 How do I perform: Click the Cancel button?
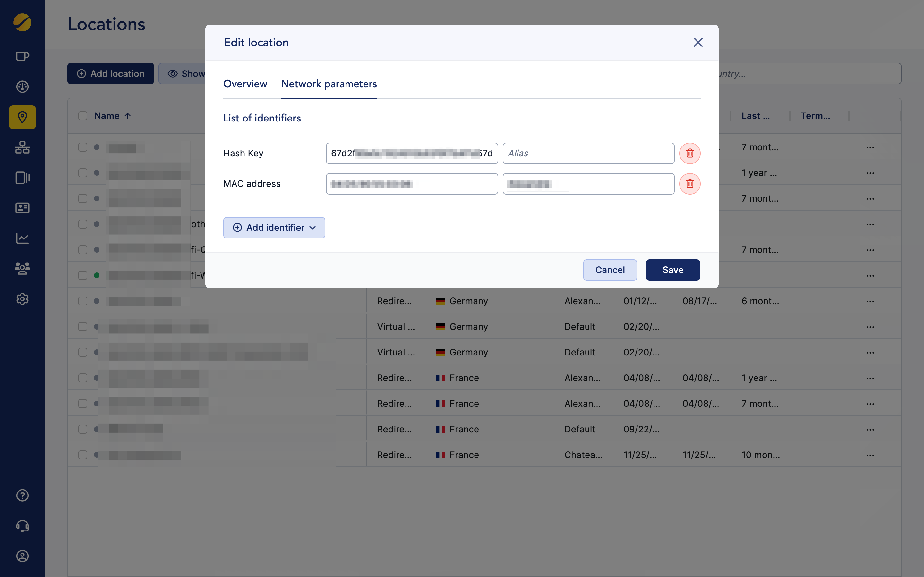click(x=610, y=270)
